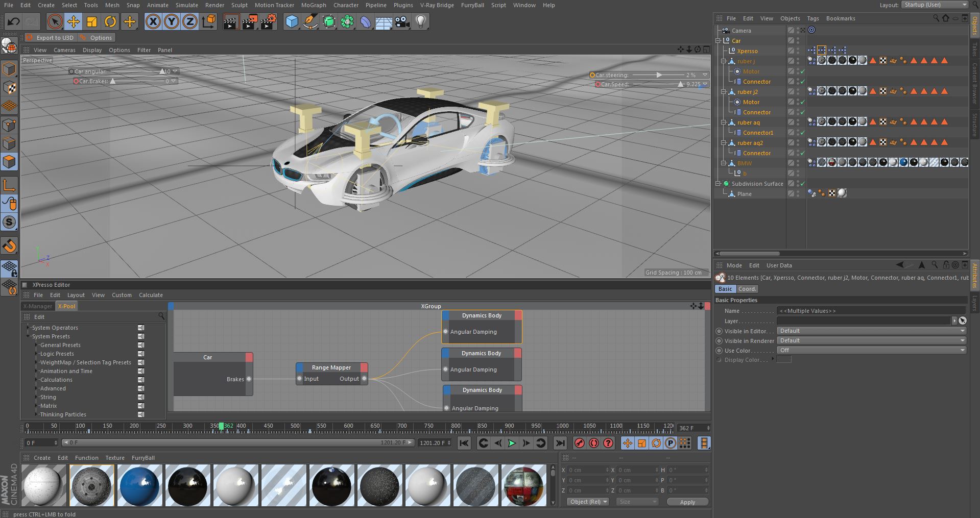Click the magnet tool icon
This screenshot has height=518, width=980.
[x=9, y=246]
